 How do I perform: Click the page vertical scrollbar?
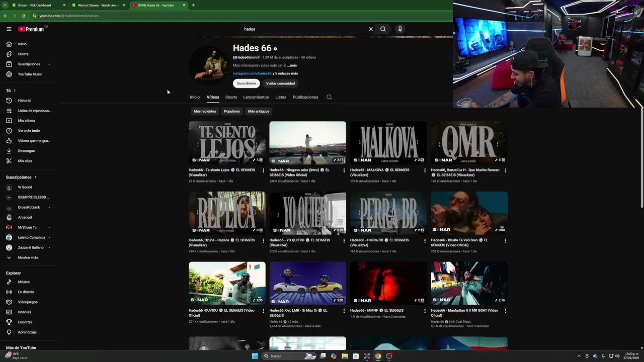(x=641, y=157)
